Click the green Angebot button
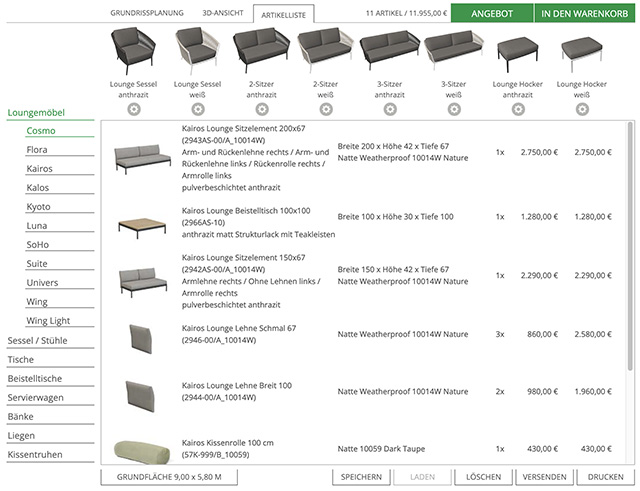This screenshot has height=491, width=640. tap(491, 14)
